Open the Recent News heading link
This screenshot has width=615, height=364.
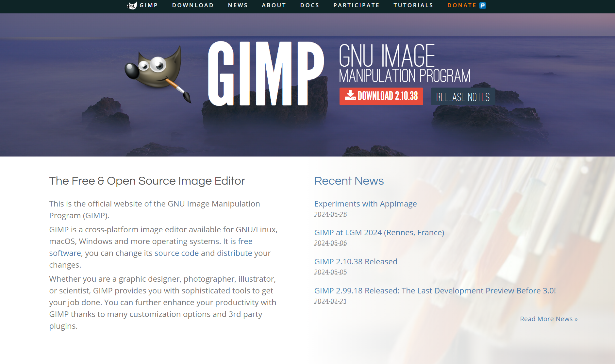pyautogui.click(x=349, y=181)
